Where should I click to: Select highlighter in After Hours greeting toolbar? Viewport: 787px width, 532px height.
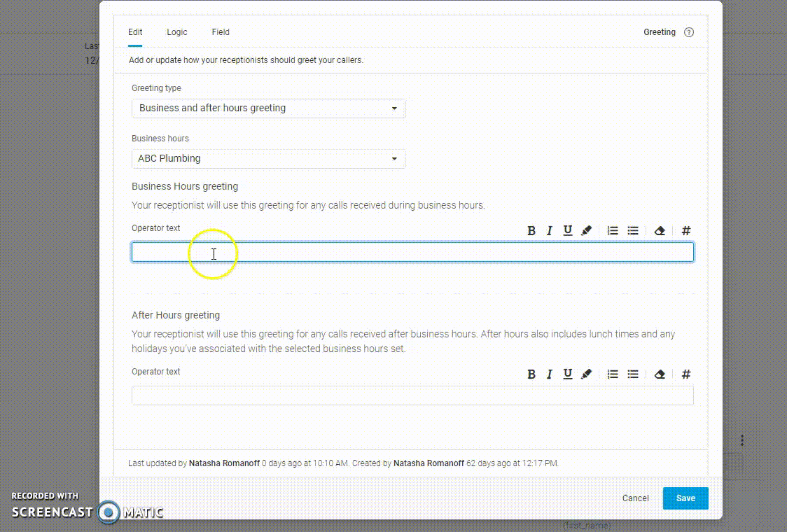[x=587, y=374]
